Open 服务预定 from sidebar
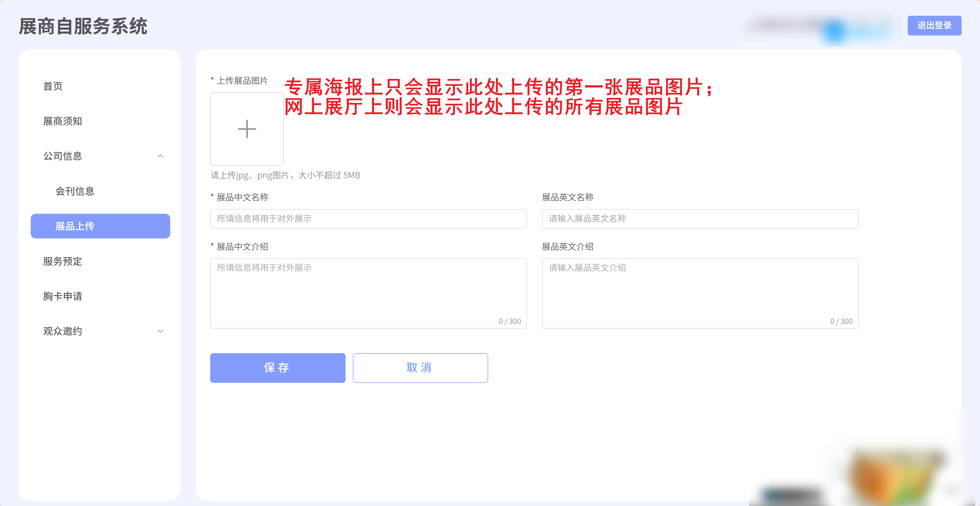The height and width of the screenshot is (506, 980). coord(63,261)
